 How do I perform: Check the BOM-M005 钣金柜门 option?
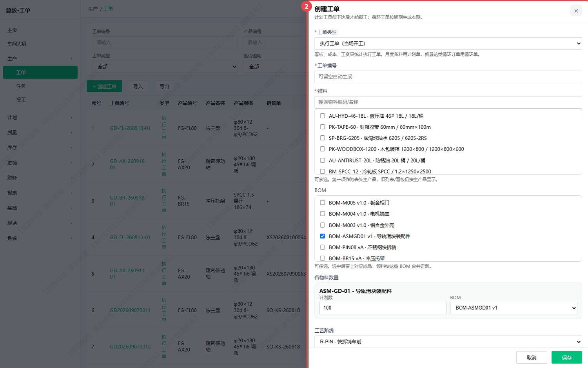tap(322, 203)
